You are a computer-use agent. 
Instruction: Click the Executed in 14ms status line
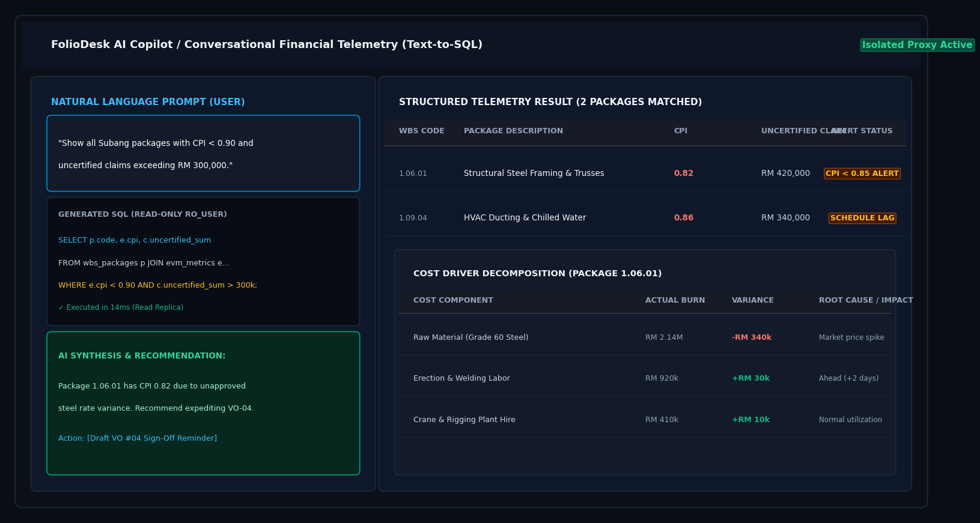click(x=121, y=307)
